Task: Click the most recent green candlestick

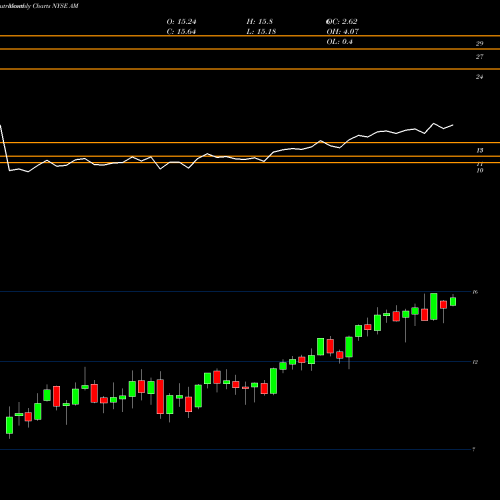Action: pos(453,301)
